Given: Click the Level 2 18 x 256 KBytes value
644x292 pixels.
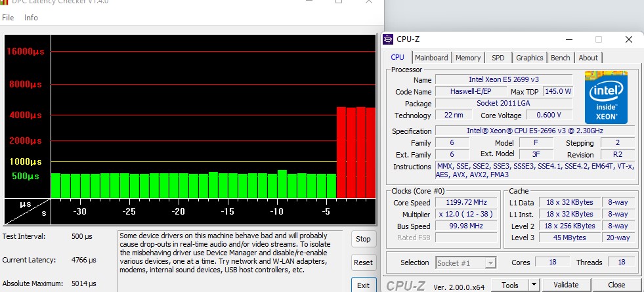Looking at the screenshot, I should (x=569, y=226).
